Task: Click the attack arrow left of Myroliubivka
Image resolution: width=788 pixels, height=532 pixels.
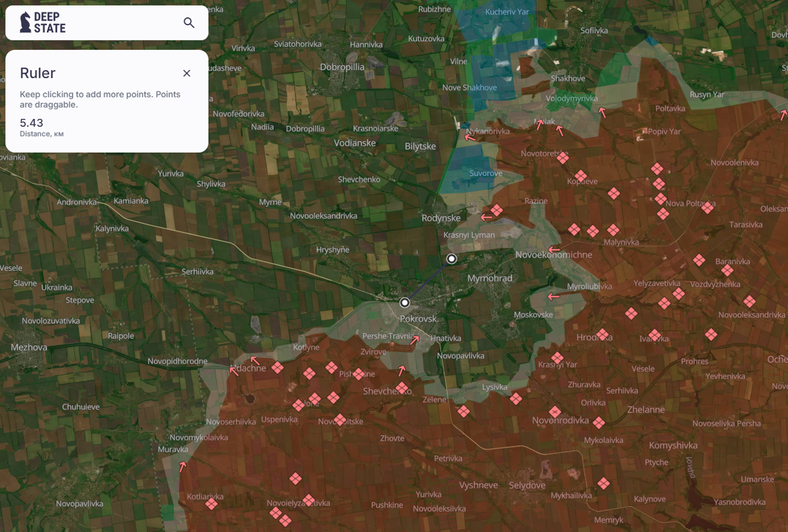Action: tap(554, 296)
